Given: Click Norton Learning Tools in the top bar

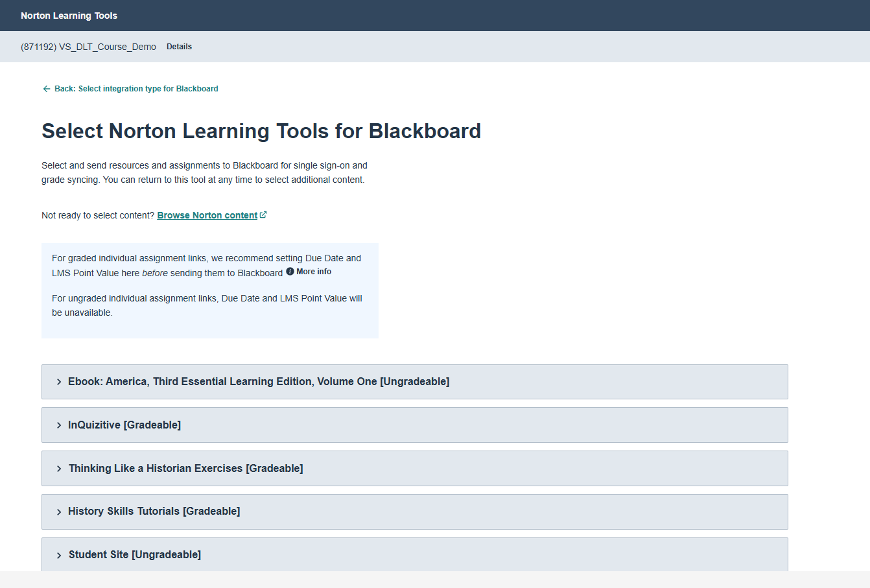Looking at the screenshot, I should pyautogui.click(x=69, y=16).
